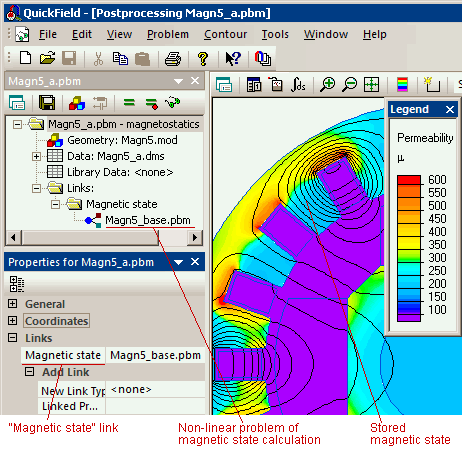Open the View menu

tap(119, 34)
